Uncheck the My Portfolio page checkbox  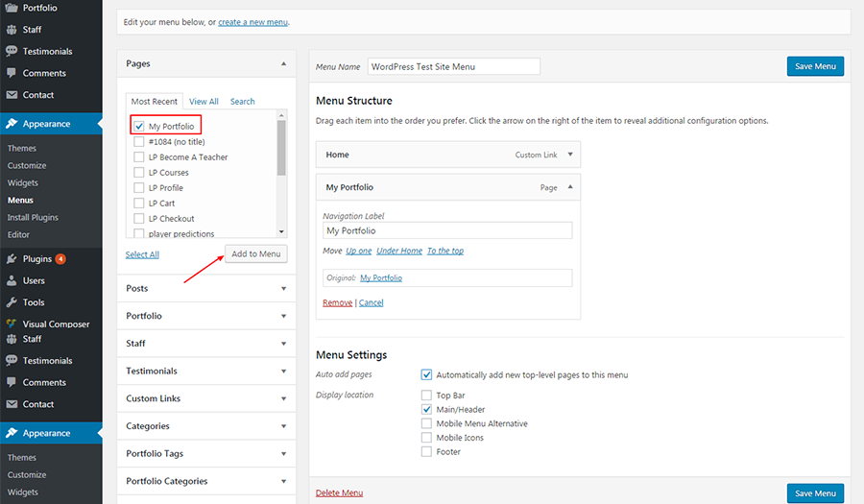click(x=139, y=126)
